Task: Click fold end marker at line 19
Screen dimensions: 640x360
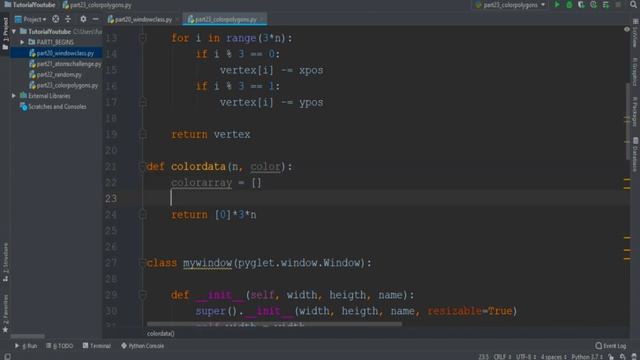Action: click(142, 134)
